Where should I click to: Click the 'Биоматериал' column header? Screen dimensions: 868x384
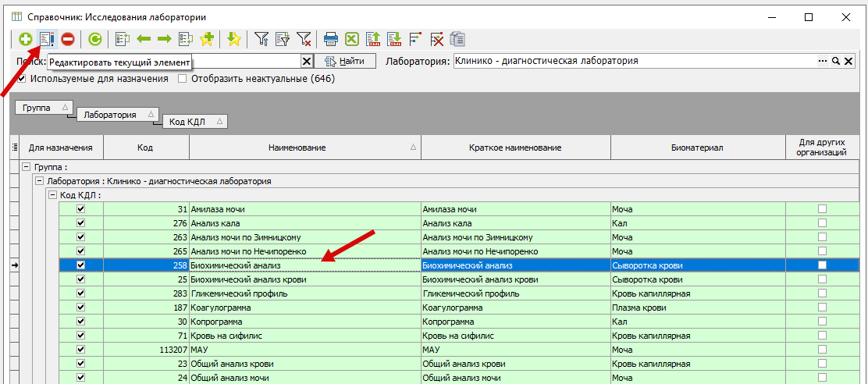697,148
